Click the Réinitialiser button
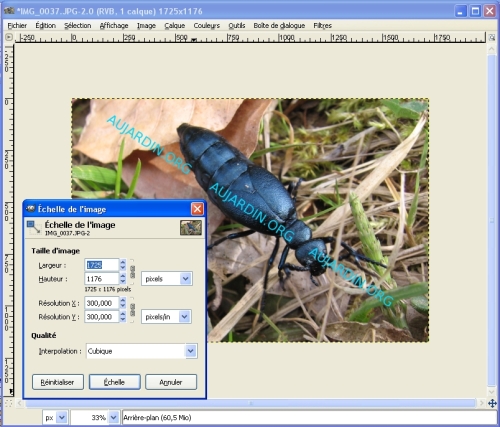This screenshot has width=500, height=427. coord(58,382)
